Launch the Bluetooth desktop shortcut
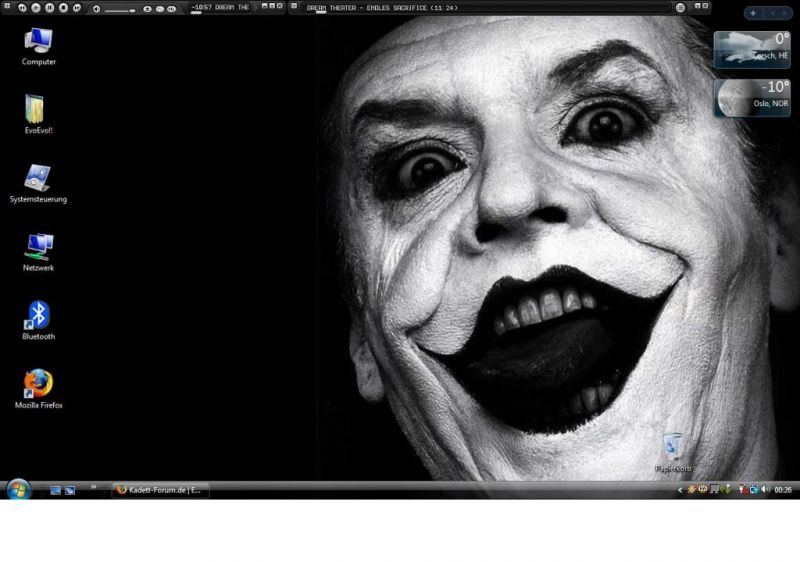The width and height of the screenshot is (800, 562). point(38,320)
